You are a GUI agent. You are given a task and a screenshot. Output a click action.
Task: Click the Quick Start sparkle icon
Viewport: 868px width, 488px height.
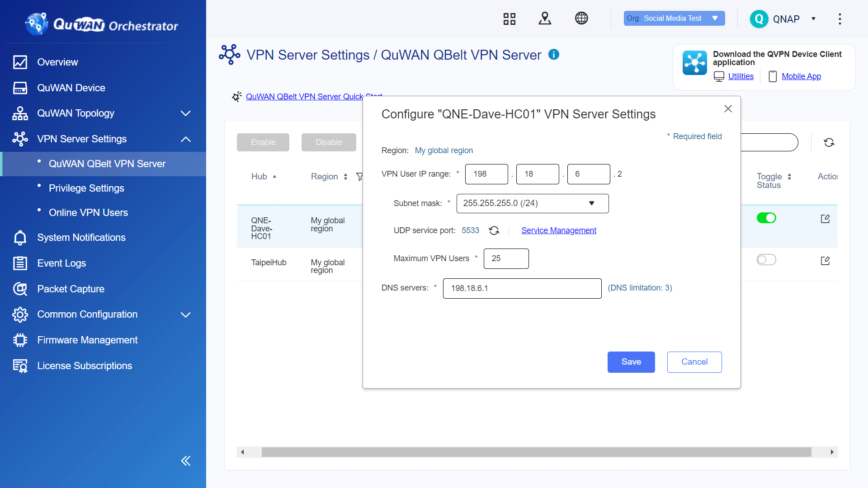coord(237,97)
